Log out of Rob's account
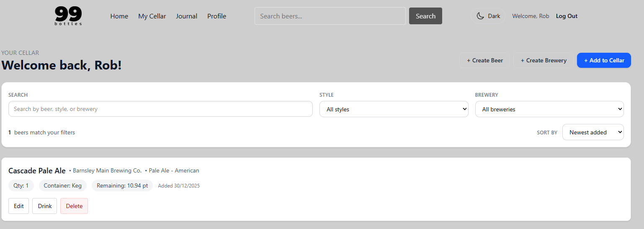Screen dimensions: 644x229 coord(567,16)
